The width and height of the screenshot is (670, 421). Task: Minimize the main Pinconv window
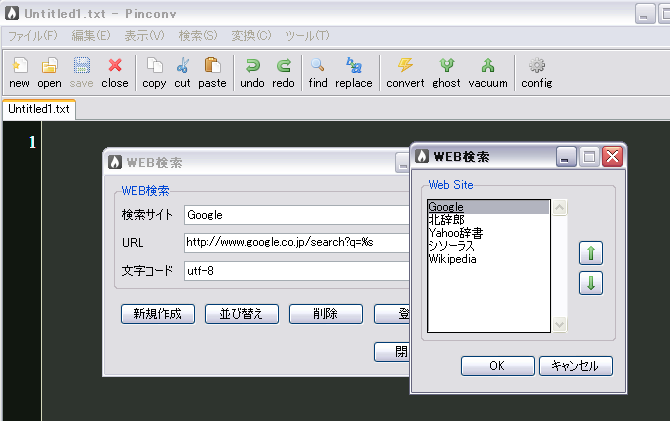(x=644, y=14)
